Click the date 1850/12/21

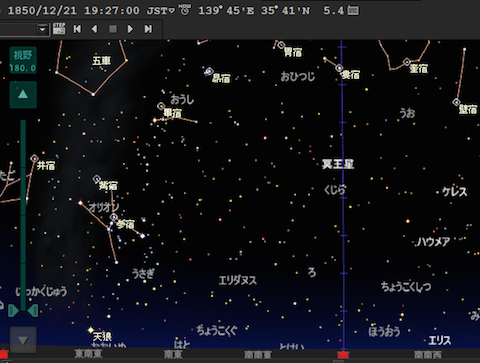click(x=42, y=10)
